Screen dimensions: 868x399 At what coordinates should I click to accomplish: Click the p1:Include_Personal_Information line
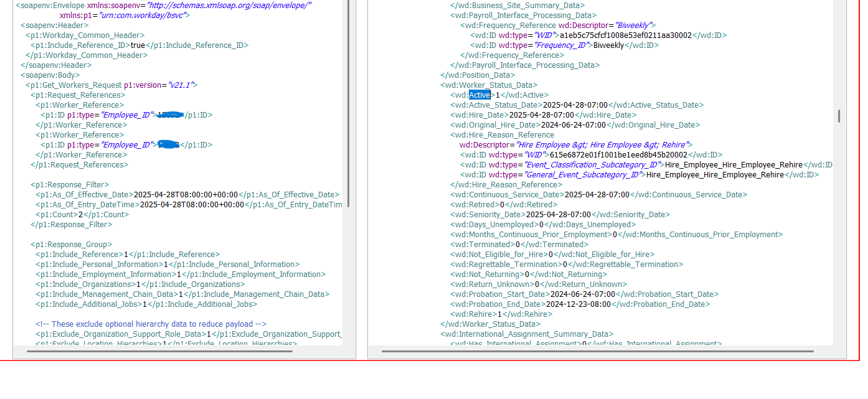(167, 264)
